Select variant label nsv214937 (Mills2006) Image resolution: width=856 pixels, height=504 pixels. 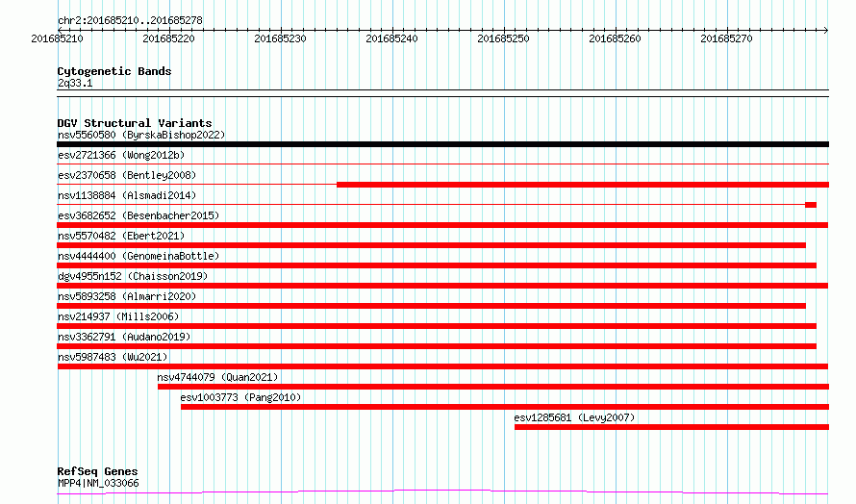[118, 316]
